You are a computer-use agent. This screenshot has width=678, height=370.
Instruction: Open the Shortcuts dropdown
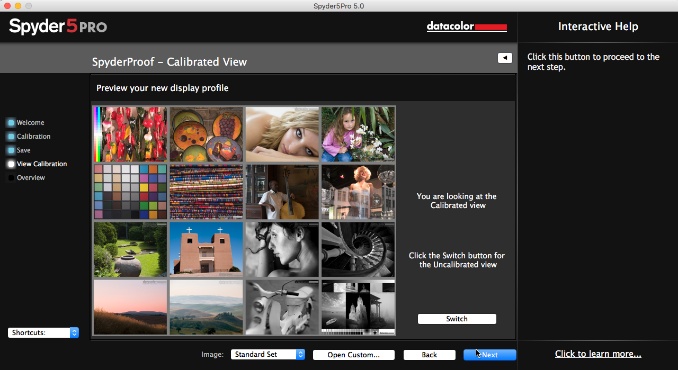43,332
